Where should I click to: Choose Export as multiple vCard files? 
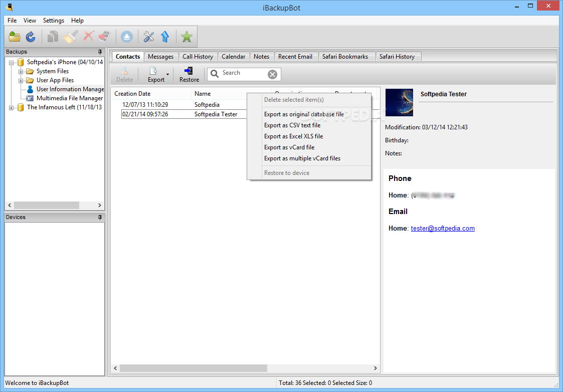(309, 158)
